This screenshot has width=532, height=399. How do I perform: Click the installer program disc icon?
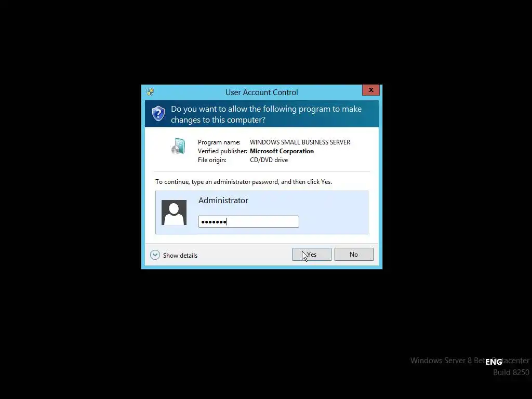click(179, 146)
